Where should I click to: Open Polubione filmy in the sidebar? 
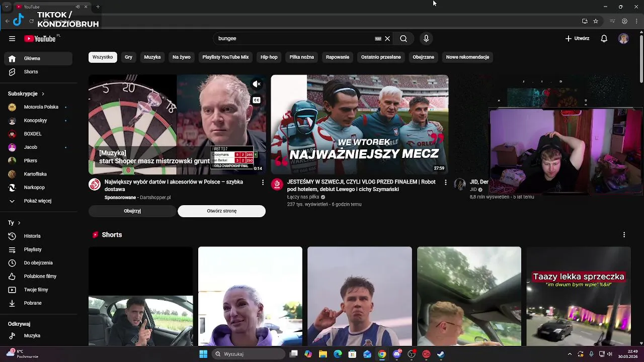(38, 277)
